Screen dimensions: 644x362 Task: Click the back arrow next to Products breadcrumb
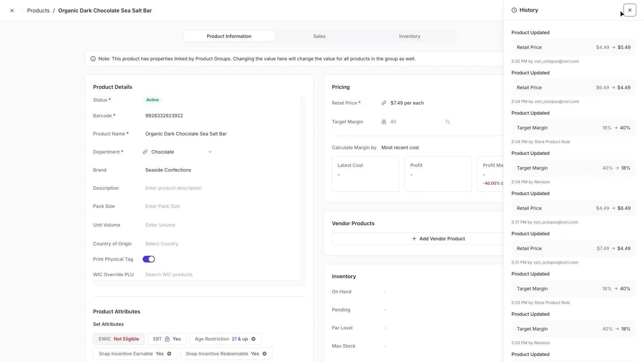(x=12, y=10)
